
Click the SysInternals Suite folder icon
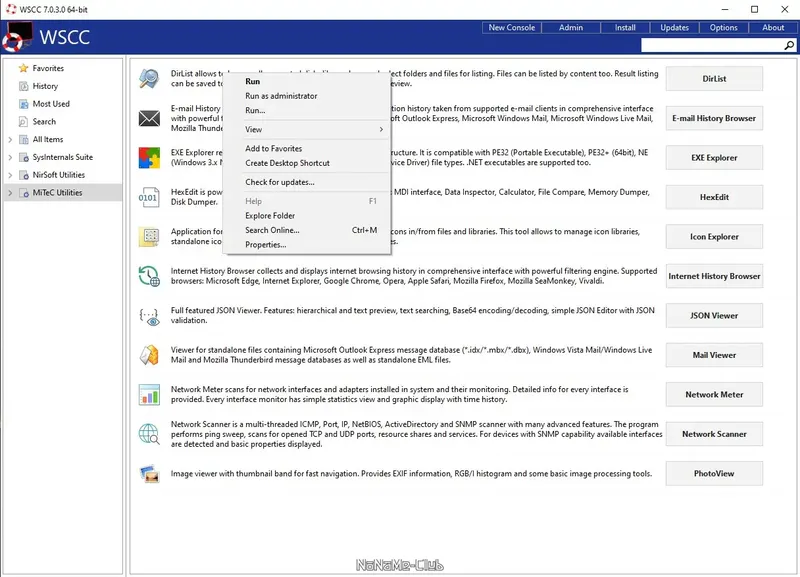[x=23, y=157]
